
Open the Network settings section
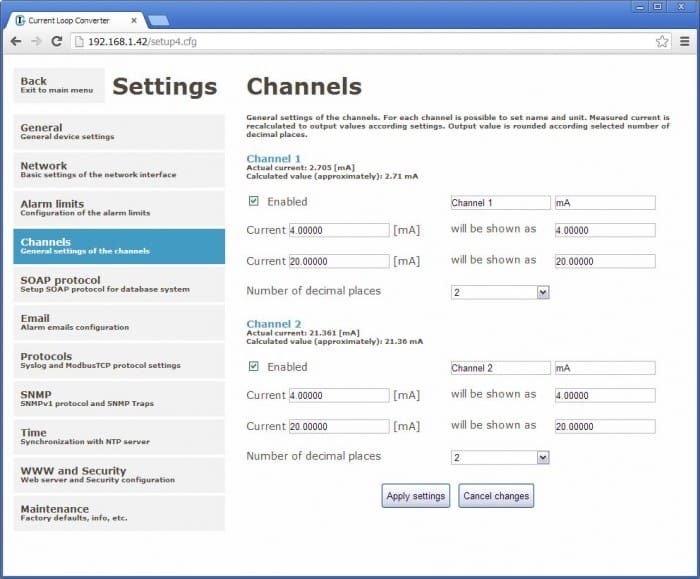click(x=118, y=170)
